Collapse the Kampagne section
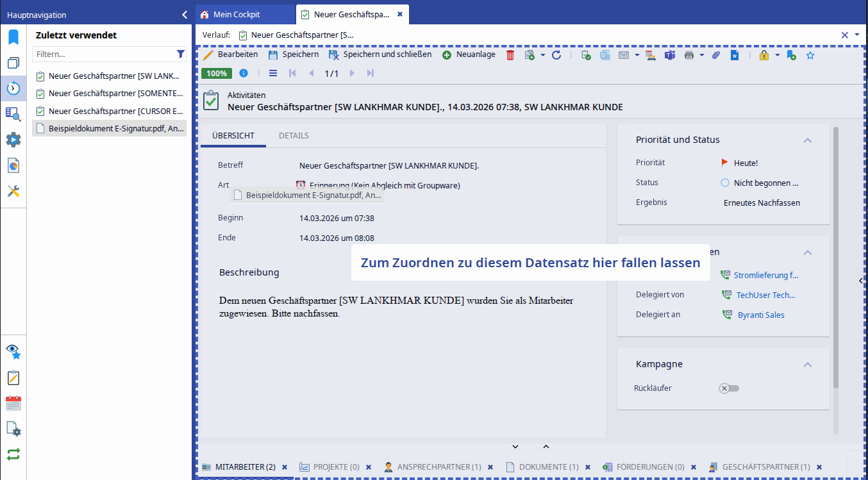 point(808,365)
